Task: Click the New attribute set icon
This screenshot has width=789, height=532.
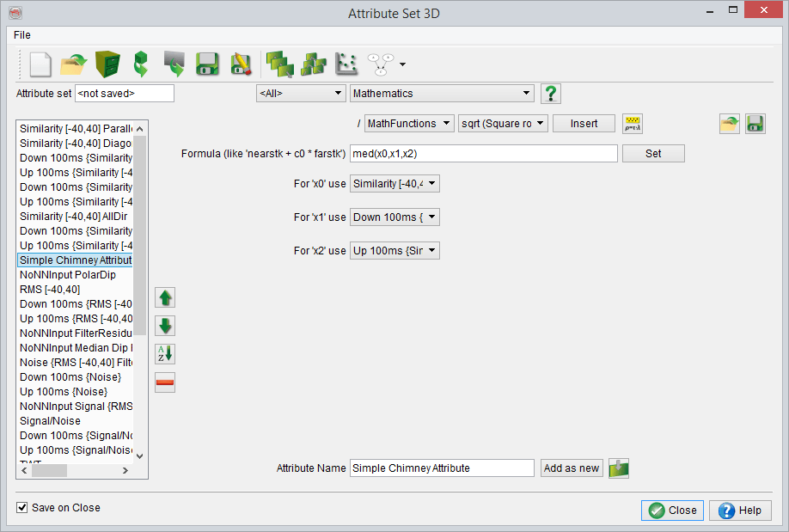Action: click(40, 64)
